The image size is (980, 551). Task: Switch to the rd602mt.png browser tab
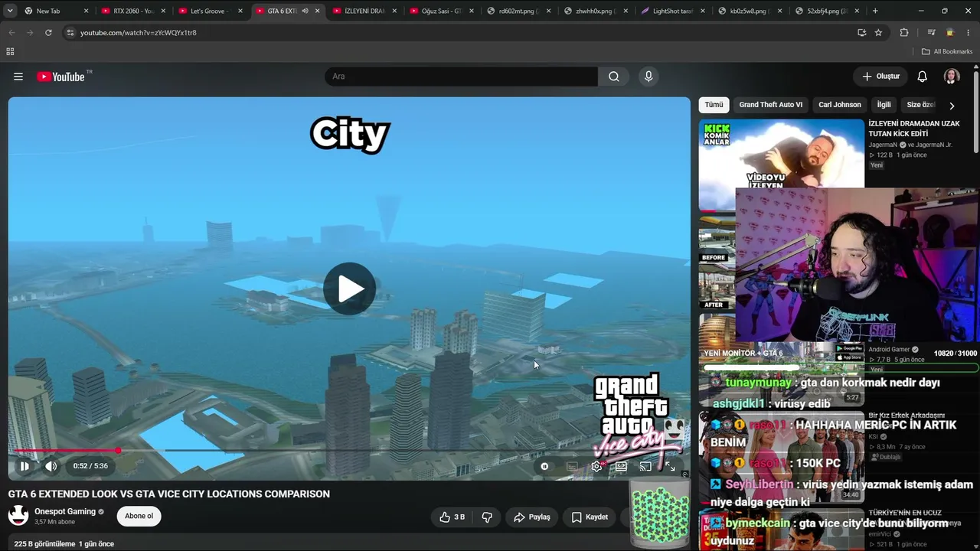tap(518, 11)
